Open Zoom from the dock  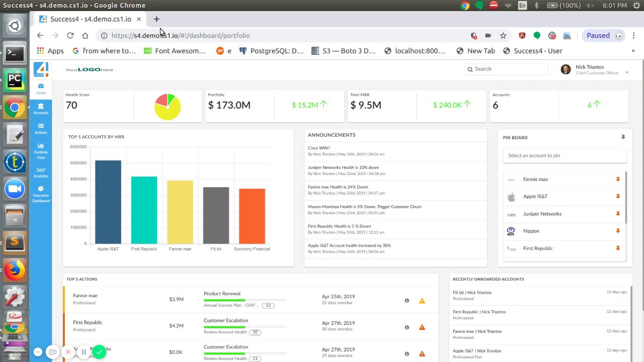click(15, 189)
